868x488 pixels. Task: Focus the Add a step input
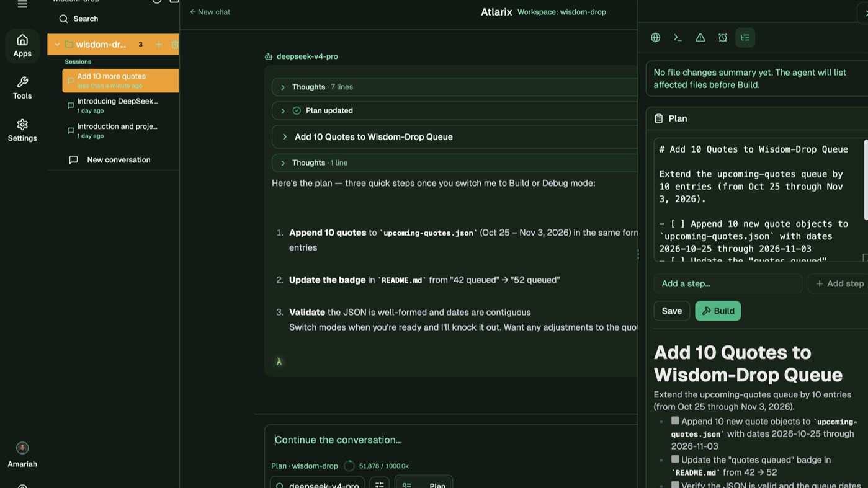click(728, 283)
